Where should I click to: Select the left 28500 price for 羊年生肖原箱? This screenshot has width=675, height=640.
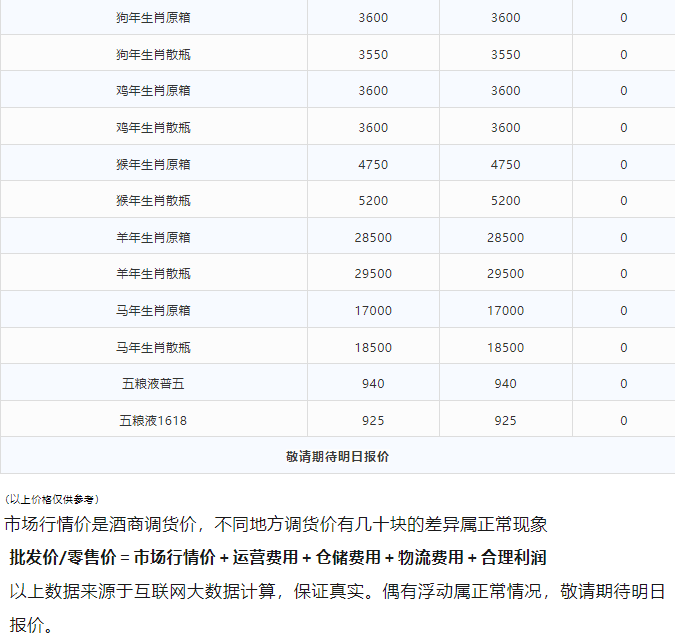373,238
